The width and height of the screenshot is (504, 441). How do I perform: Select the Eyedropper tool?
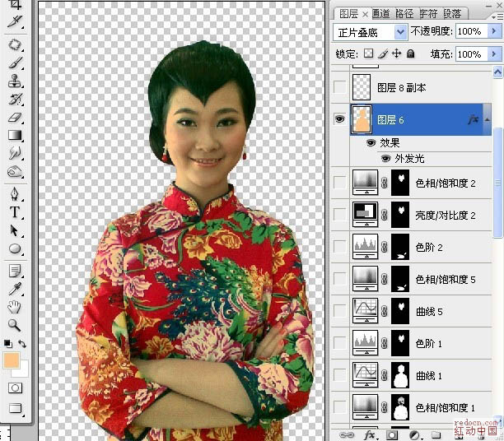15,289
